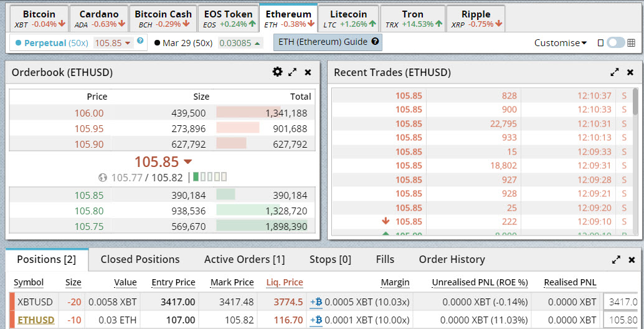Screen dimensions: 644x329
Task: Open the Order History tab
Action: point(452,260)
